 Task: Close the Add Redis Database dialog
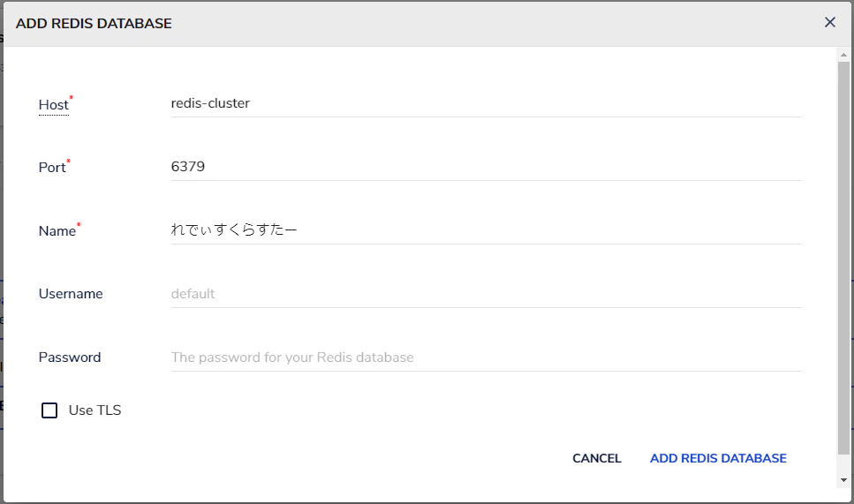(x=829, y=23)
